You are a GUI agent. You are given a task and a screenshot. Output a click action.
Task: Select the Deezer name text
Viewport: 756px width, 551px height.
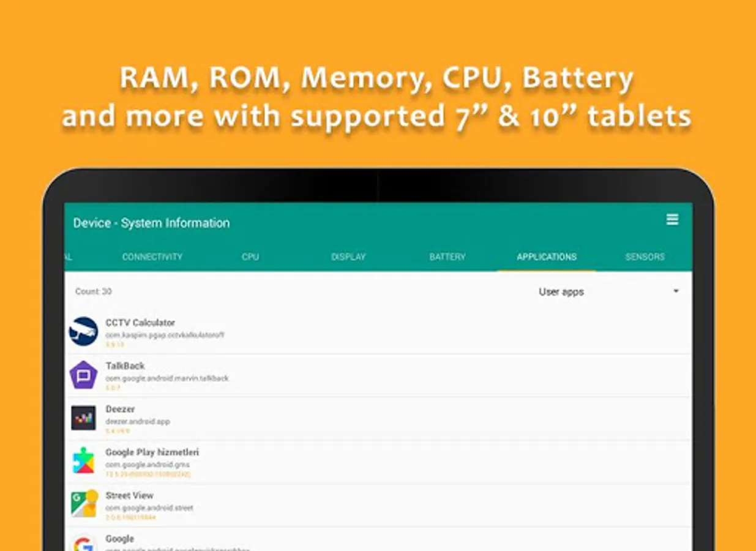[120, 409]
